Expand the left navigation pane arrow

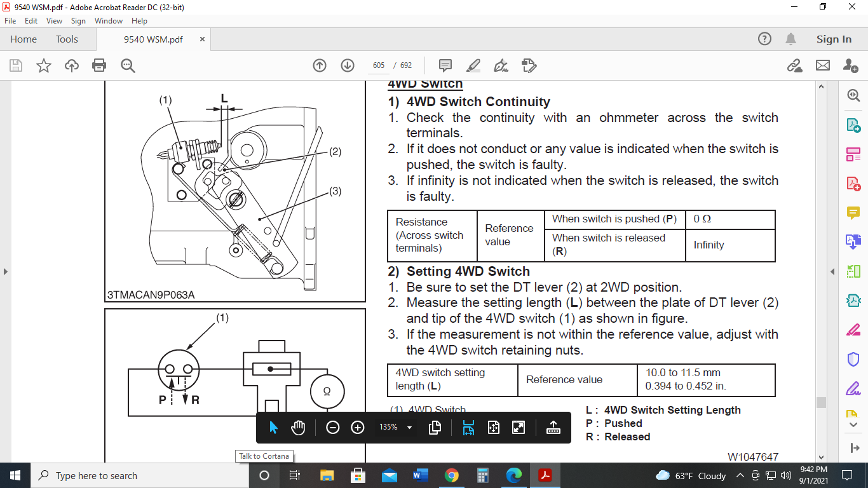pos(6,271)
